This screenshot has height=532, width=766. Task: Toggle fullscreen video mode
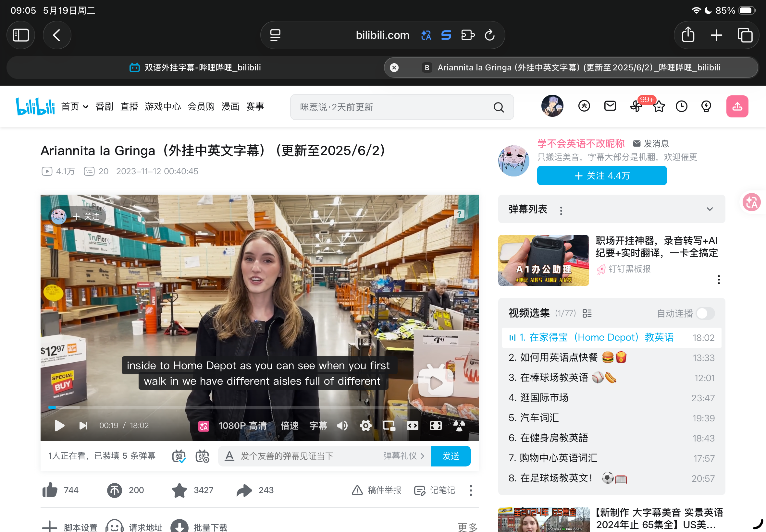[x=436, y=426]
